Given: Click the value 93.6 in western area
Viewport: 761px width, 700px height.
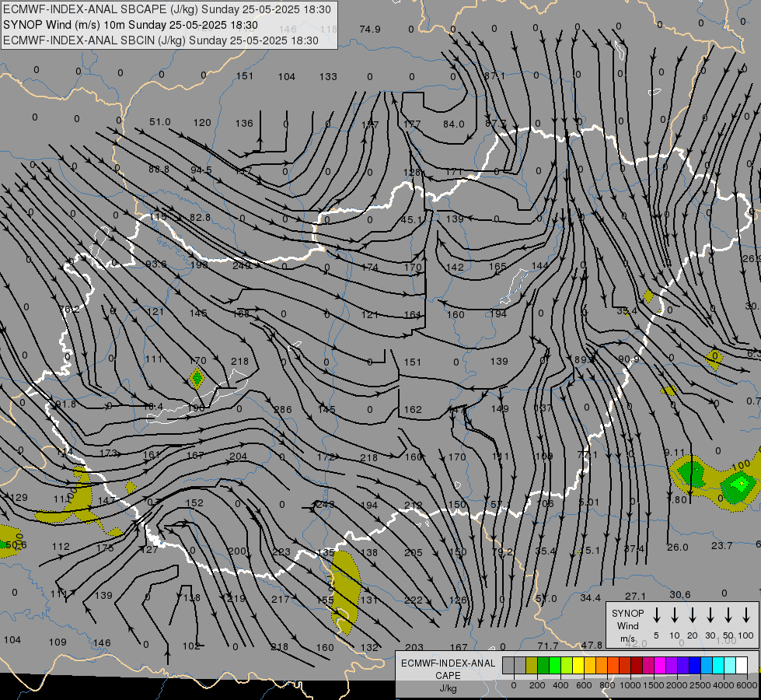Looking at the screenshot, I should pos(155,264).
